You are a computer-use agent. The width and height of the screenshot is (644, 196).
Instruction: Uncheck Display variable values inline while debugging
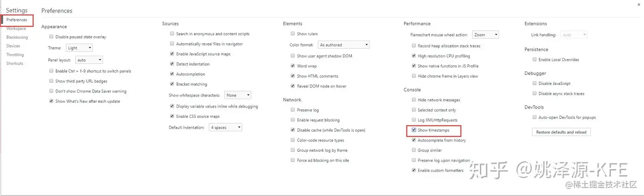(172, 106)
